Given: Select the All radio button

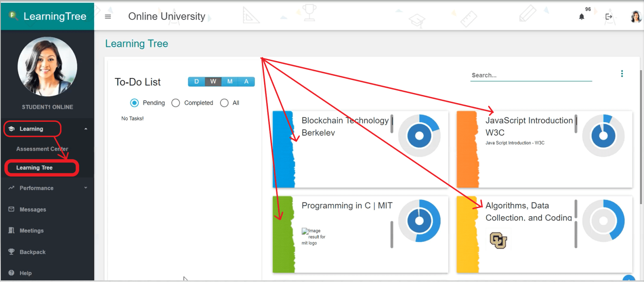Looking at the screenshot, I should click(x=224, y=103).
